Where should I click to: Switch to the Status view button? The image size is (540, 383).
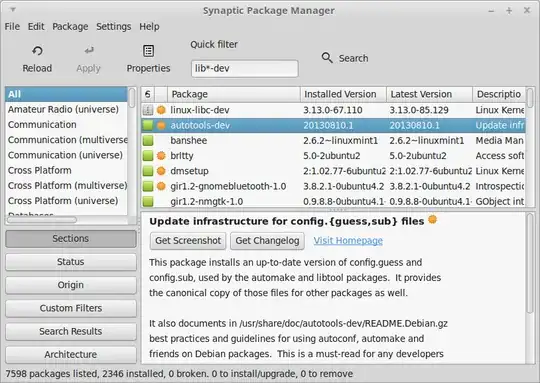pyautogui.click(x=71, y=262)
